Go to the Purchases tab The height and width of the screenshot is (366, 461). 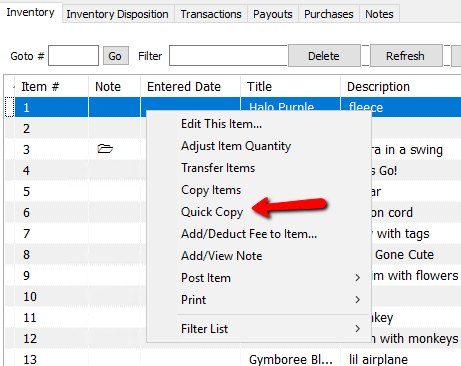329,14
